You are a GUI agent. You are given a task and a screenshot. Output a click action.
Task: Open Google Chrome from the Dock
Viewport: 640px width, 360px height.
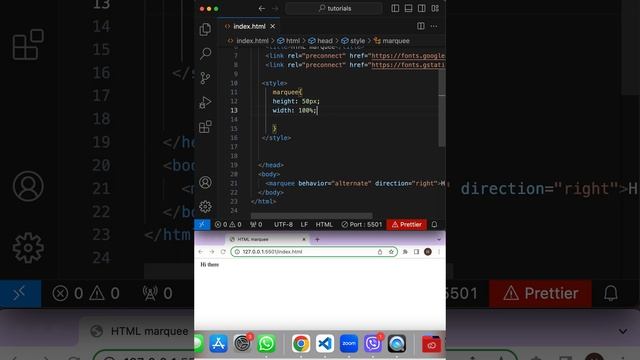click(x=301, y=344)
